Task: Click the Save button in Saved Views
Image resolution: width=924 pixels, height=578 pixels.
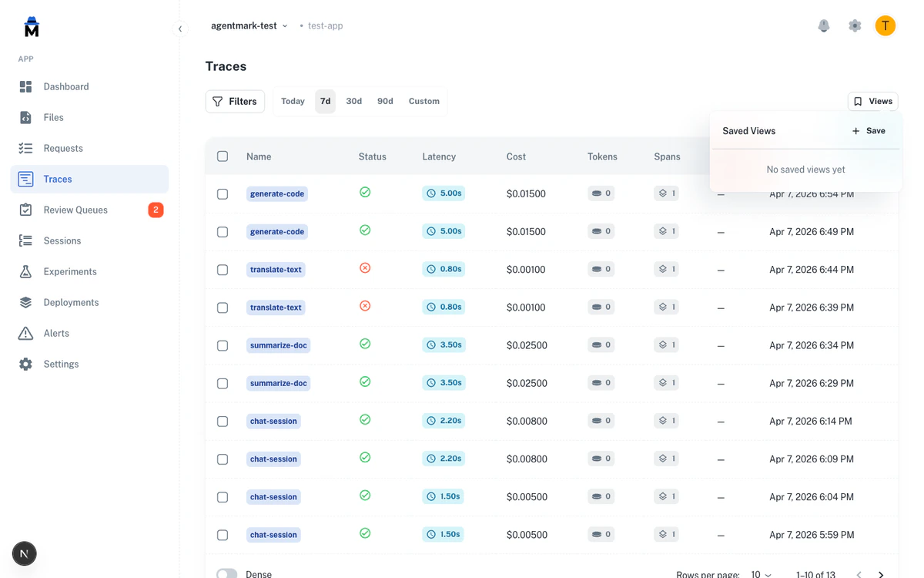Action: 869,131
